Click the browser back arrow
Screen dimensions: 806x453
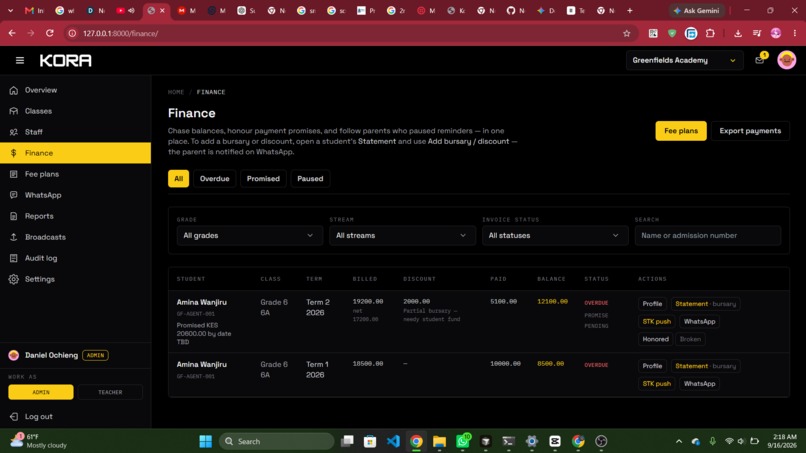(12, 33)
